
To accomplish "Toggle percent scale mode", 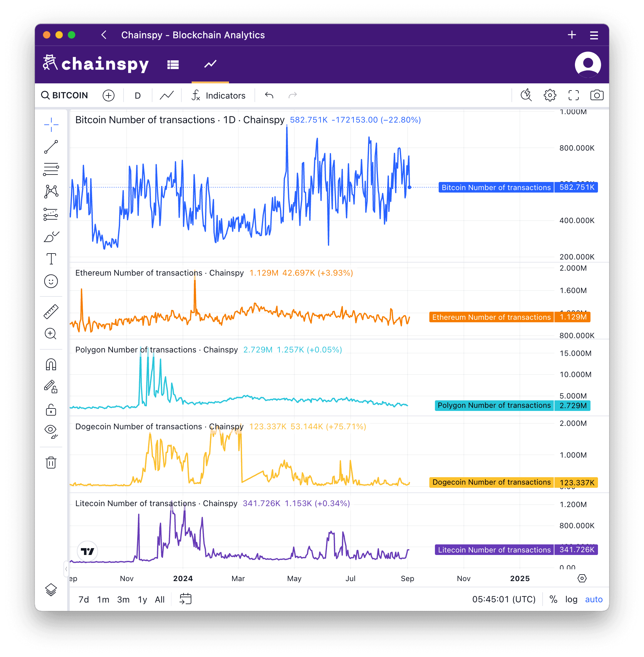I will click(553, 599).
